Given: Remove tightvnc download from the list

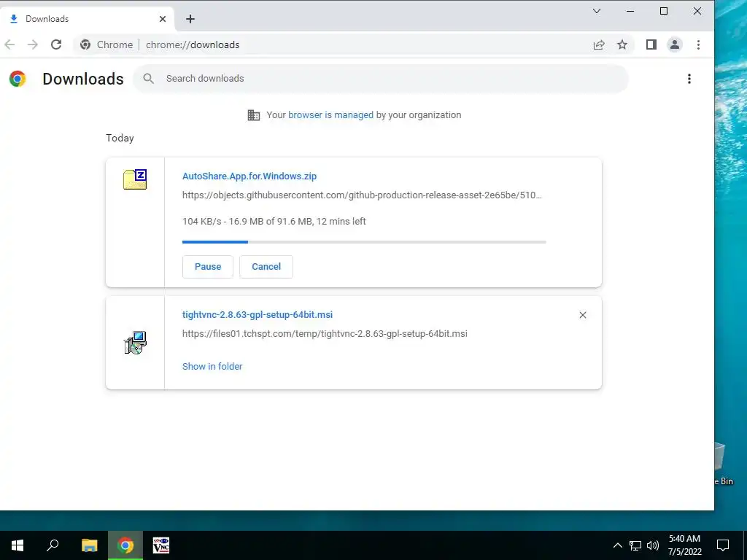Looking at the screenshot, I should coord(583,315).
